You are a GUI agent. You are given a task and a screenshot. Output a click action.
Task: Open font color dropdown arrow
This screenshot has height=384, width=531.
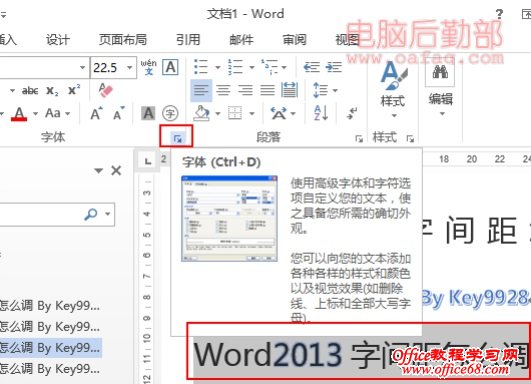pyautogui.click(x=35, y=113)
